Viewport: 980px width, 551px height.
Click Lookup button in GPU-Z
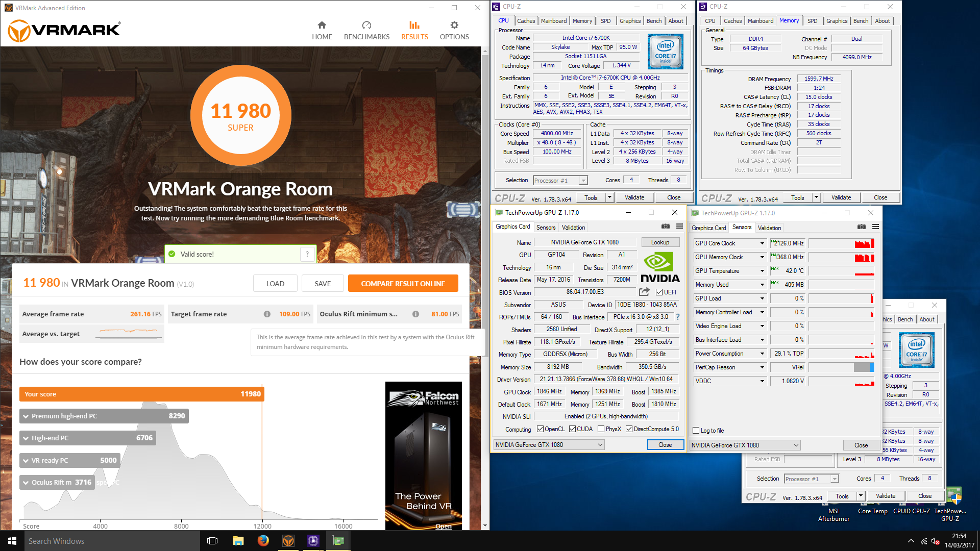tap(660, 242)
